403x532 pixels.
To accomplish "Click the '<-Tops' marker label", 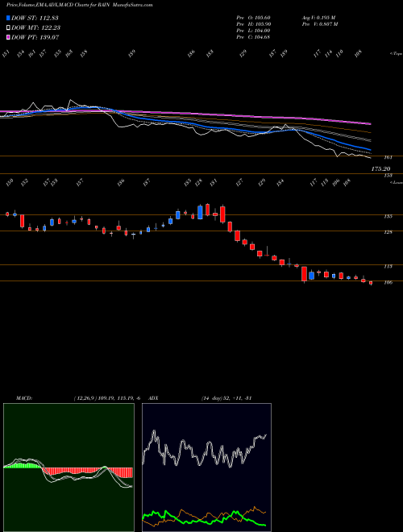I will [395, 54].
